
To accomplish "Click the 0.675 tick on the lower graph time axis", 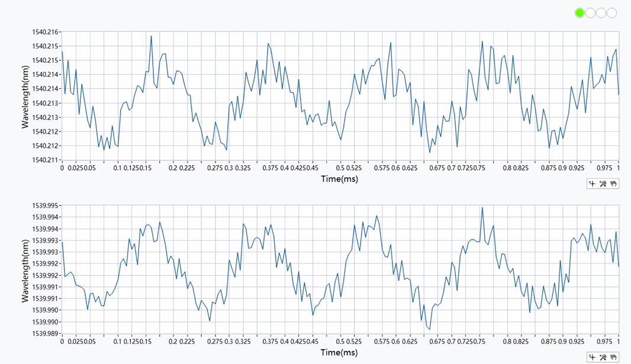I will (x=437, y=342).
